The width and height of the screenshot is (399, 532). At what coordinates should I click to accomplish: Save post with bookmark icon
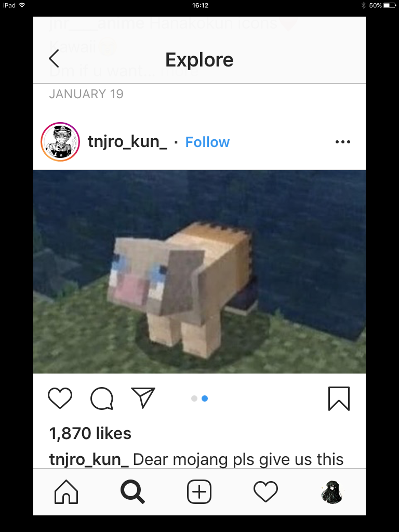(x=339, y=398)
